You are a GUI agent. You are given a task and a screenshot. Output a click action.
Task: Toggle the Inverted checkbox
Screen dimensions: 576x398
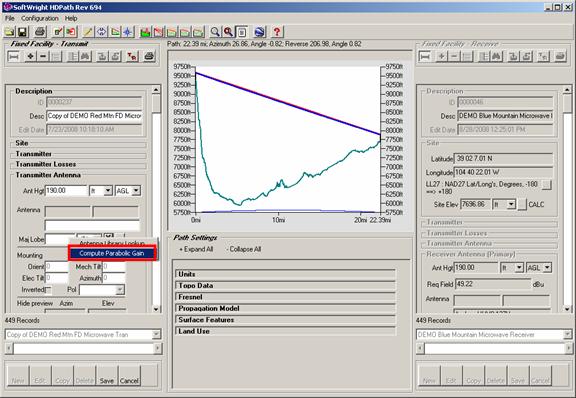[48, 290]
